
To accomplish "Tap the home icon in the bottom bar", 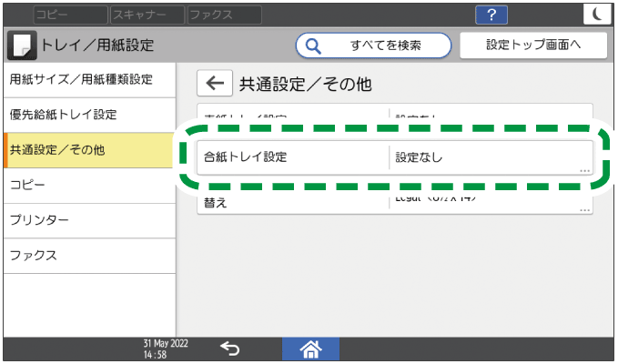I will [x=310, y=349].
